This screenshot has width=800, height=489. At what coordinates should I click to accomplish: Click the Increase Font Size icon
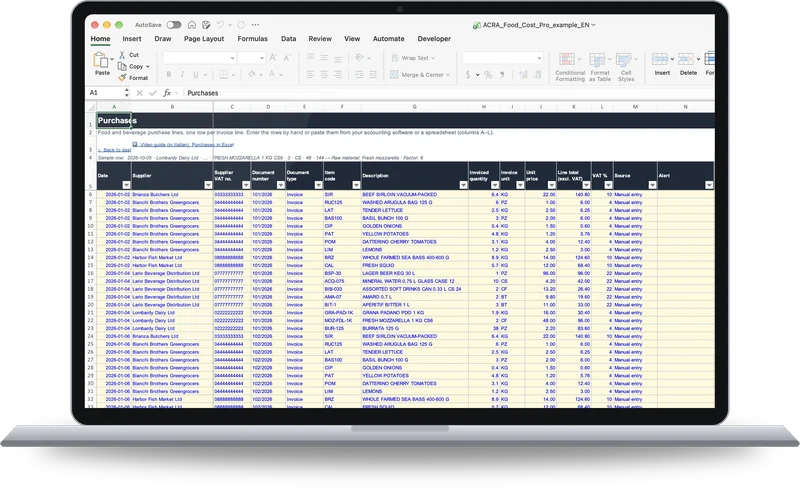[273, 58]
